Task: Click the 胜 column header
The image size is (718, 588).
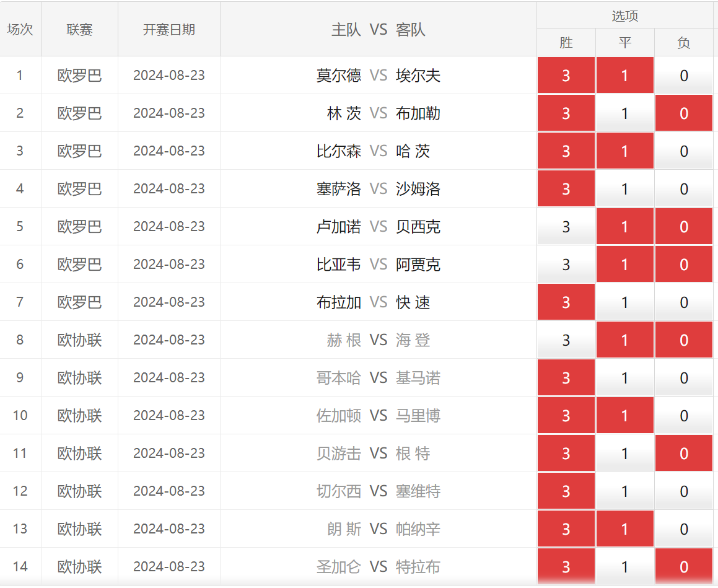Action: [x=566, y=43]
